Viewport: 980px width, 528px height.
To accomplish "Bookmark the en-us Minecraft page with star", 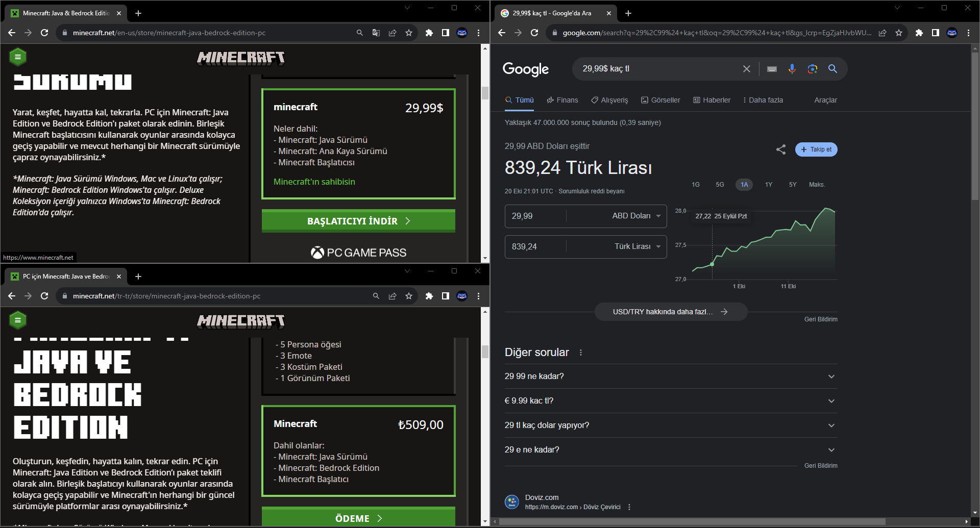I will coord(409,33).
